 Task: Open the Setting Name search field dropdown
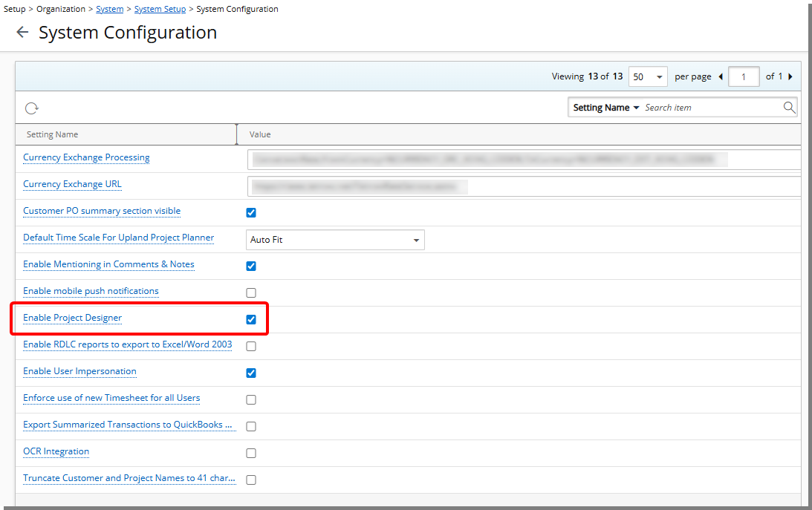(605, 107)
